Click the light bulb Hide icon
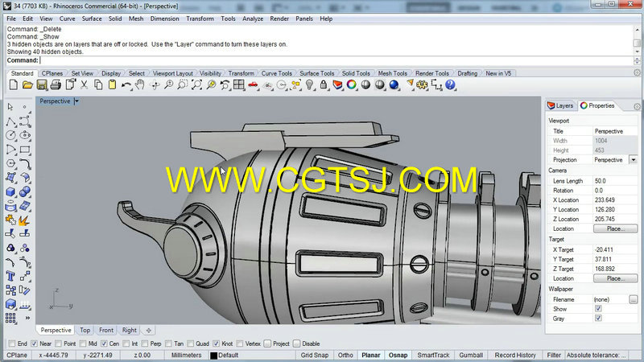Image resolution: width=644 pixels, height=362 pixels. (x=309, y=85)
